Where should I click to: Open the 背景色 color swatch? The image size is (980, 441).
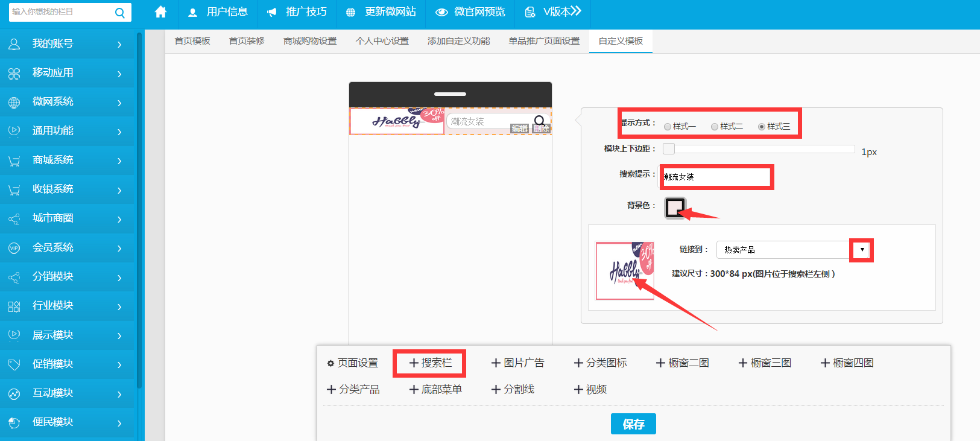pos(675,208)
